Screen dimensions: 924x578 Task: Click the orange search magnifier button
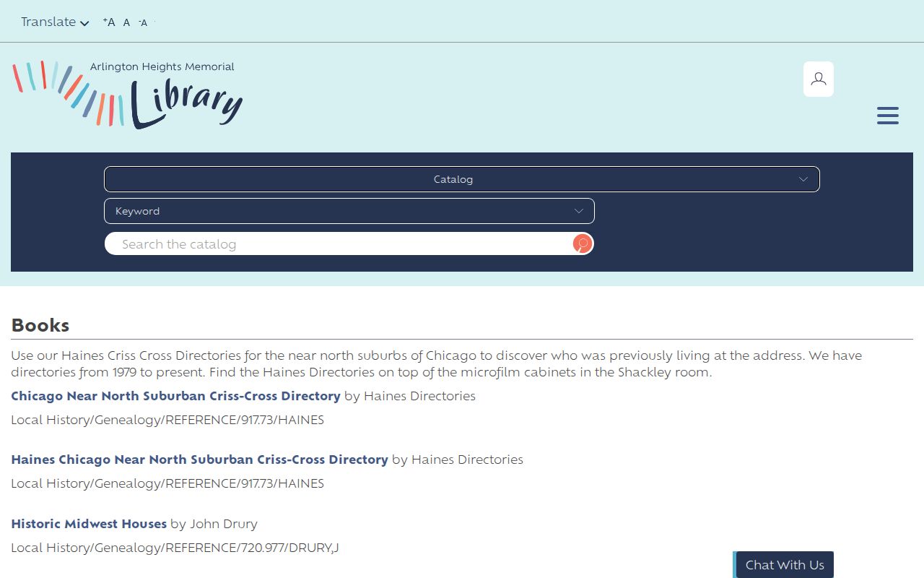click(583, 244)
